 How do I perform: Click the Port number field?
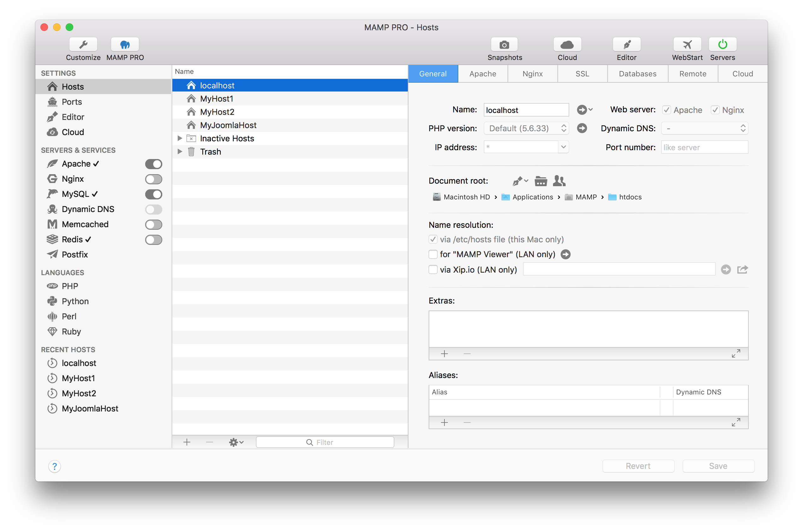pos(705,147)
